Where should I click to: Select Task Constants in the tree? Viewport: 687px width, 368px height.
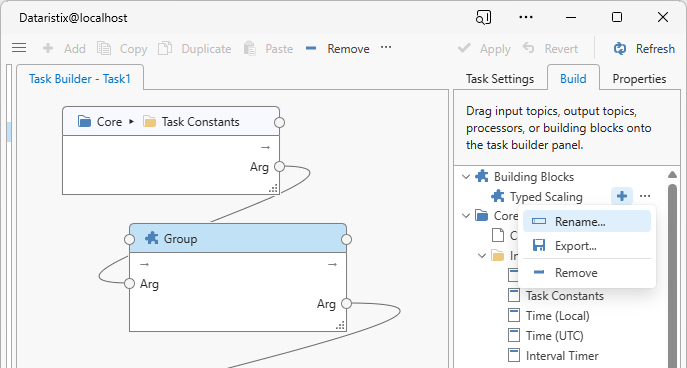click(x=565, y=296)
